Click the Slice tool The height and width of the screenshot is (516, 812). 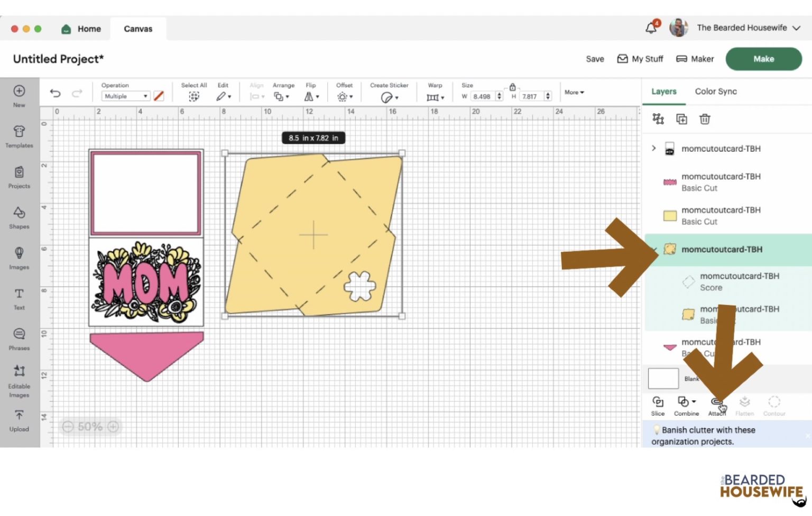[658, 406]
